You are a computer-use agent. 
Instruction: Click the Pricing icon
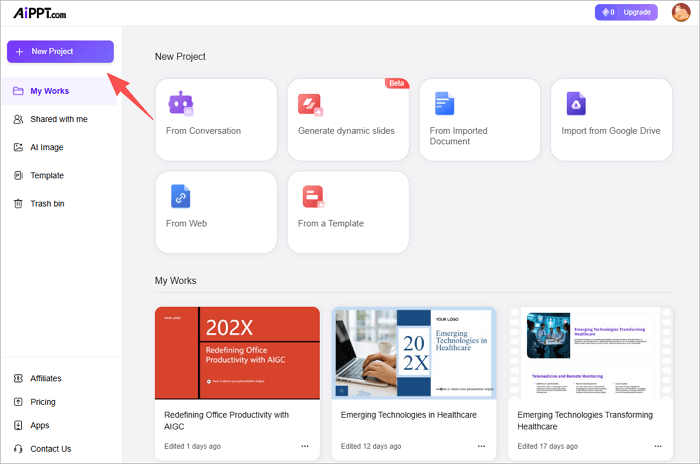click(18, 402)
